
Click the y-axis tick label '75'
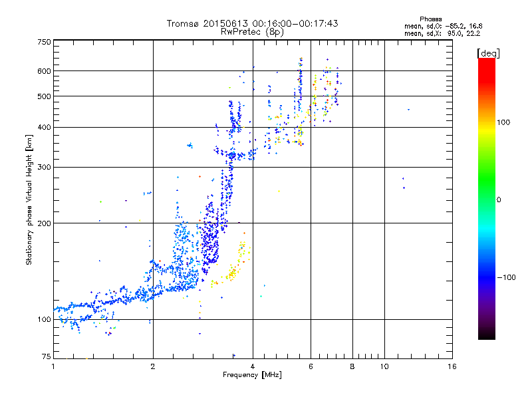[47, 356]
